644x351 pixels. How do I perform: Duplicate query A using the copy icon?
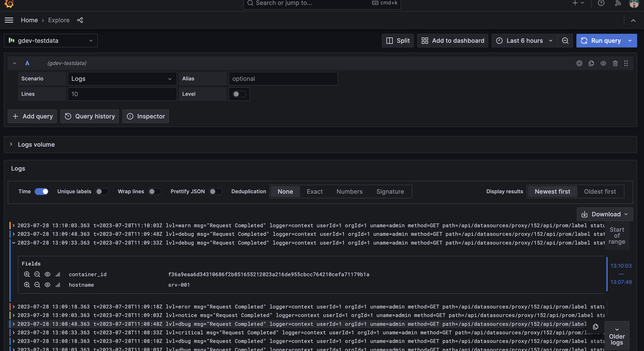591,63
